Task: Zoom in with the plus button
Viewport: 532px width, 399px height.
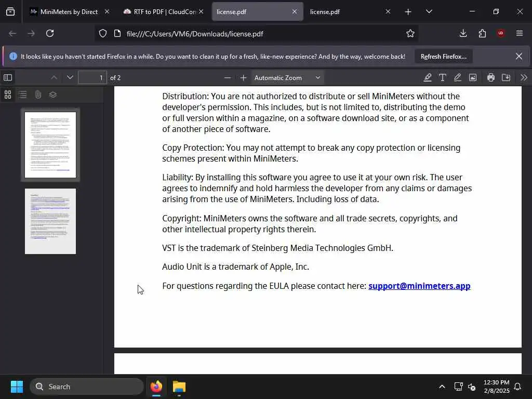Action: 243,78
